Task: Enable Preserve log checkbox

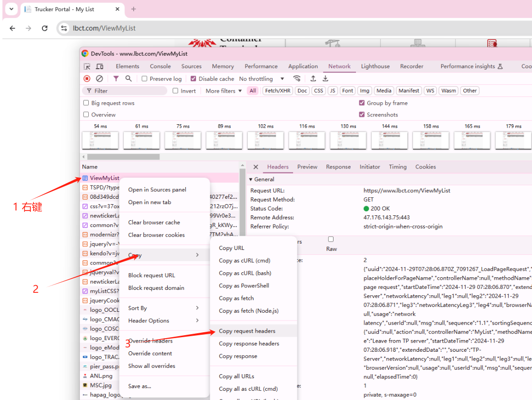Action: tap(144, 78)
